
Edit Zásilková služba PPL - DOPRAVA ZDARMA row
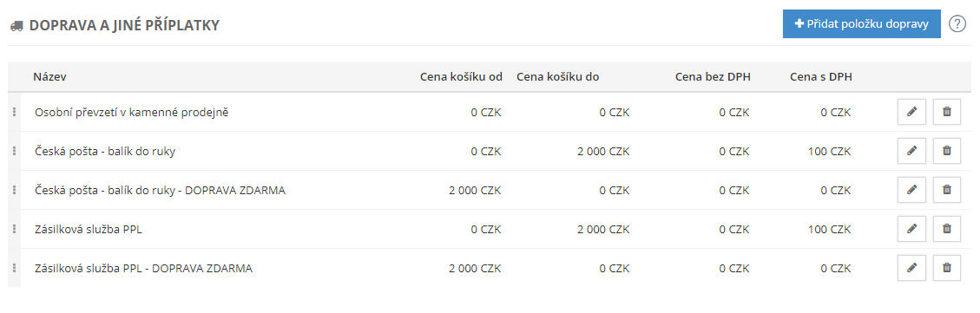coord(911,268)
